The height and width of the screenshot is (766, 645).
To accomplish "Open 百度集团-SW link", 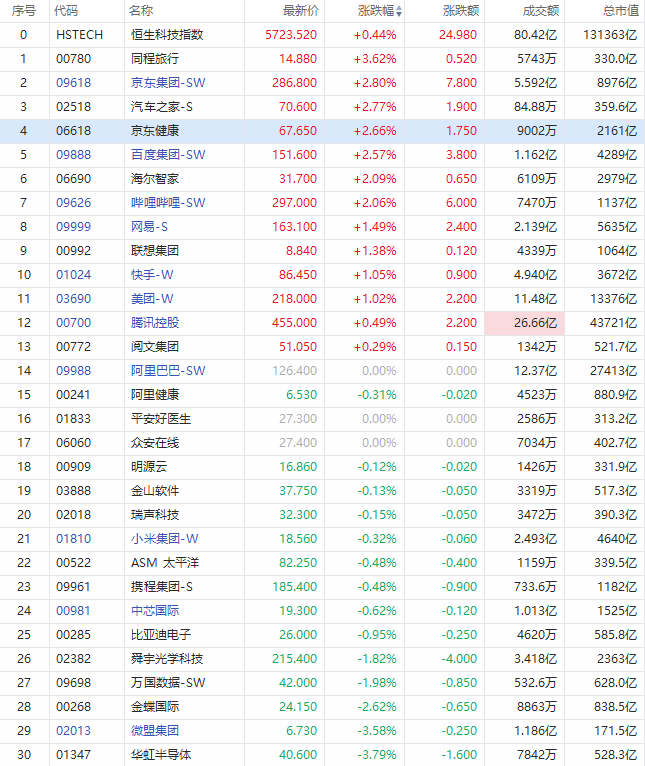I will click(168, 155).
